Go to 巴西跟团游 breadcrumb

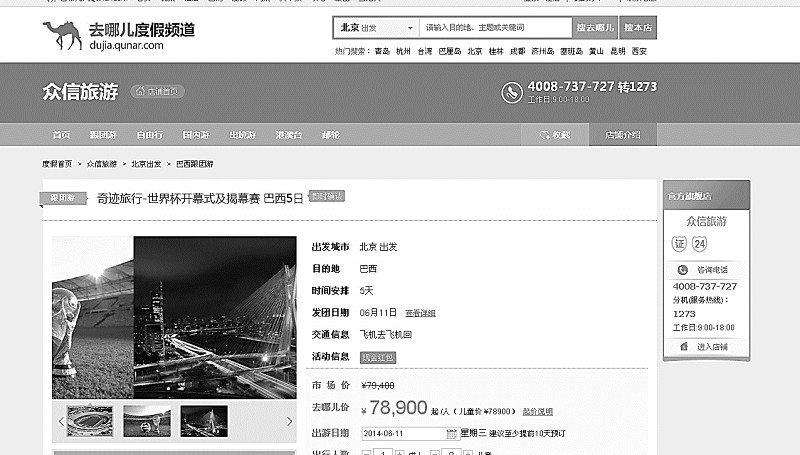pos(195,164)
